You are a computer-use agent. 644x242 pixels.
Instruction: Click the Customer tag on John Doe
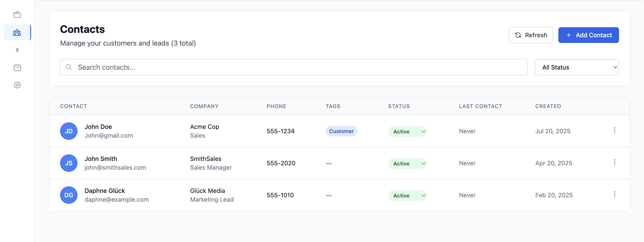pos(341,131)
